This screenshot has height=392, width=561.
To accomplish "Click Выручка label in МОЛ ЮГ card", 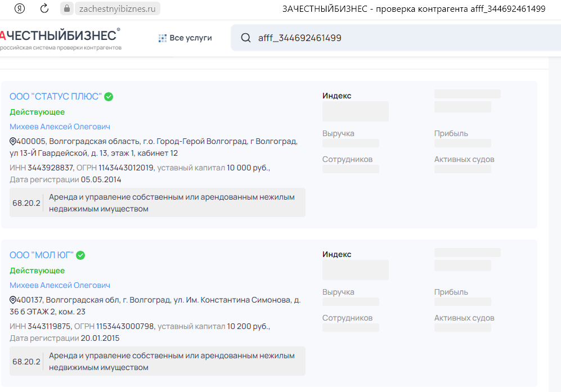I will (338, 292).
